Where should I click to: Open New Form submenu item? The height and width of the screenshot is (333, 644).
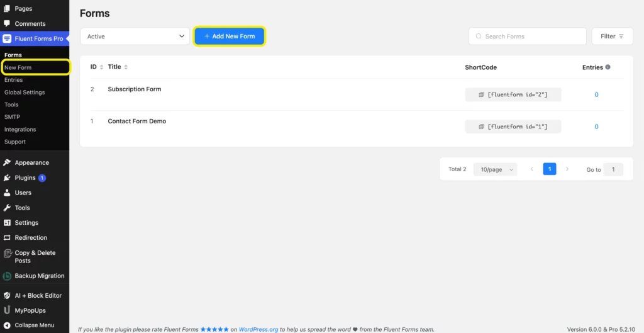(x=18, y=67)
